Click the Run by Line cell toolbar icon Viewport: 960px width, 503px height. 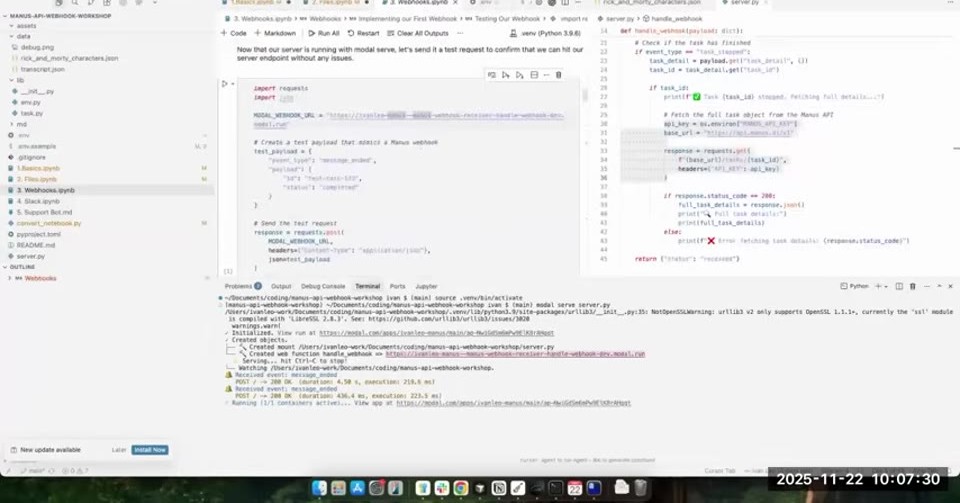492,75
